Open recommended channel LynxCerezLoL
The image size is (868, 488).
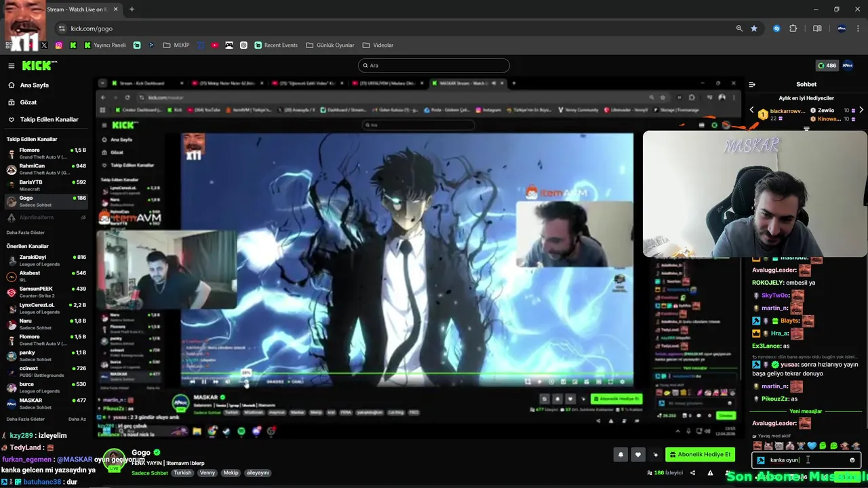[45, 308]
